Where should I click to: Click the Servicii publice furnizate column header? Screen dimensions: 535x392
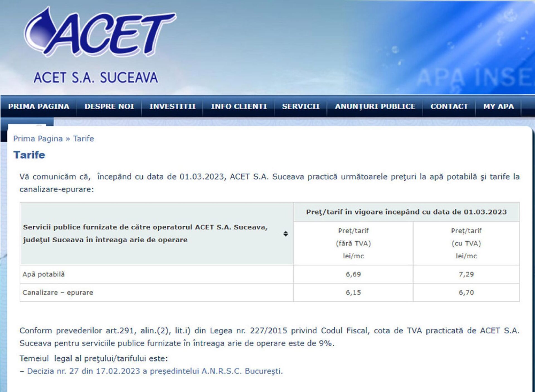pos(157,233)
